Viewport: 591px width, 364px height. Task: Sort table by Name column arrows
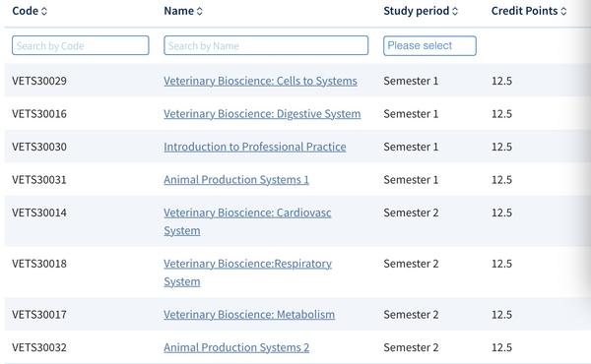click(x=200, y=11)
